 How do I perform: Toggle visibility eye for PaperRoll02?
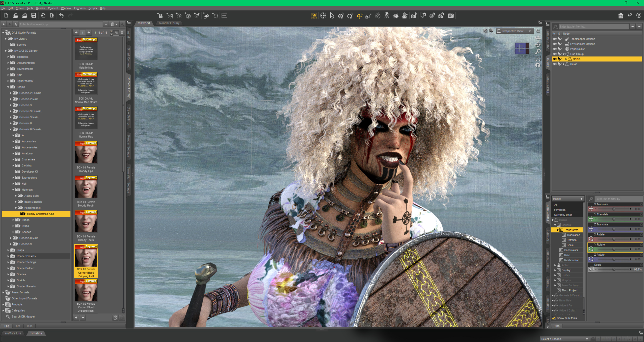point(555,49)
